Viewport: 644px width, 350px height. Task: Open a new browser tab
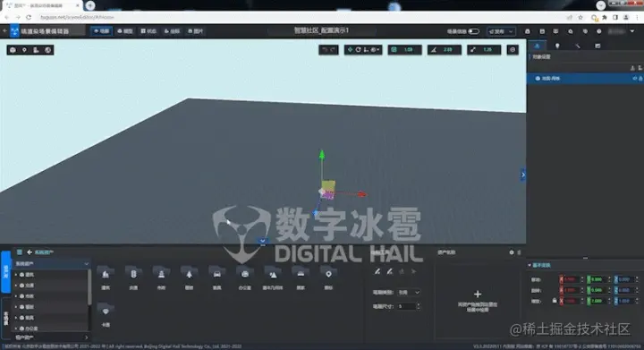tap(90, 5)
